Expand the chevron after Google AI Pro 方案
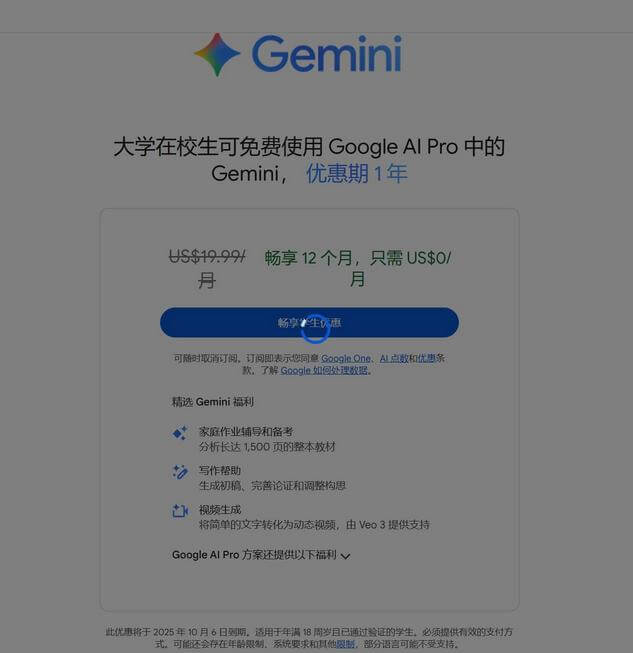 (345, 556)
